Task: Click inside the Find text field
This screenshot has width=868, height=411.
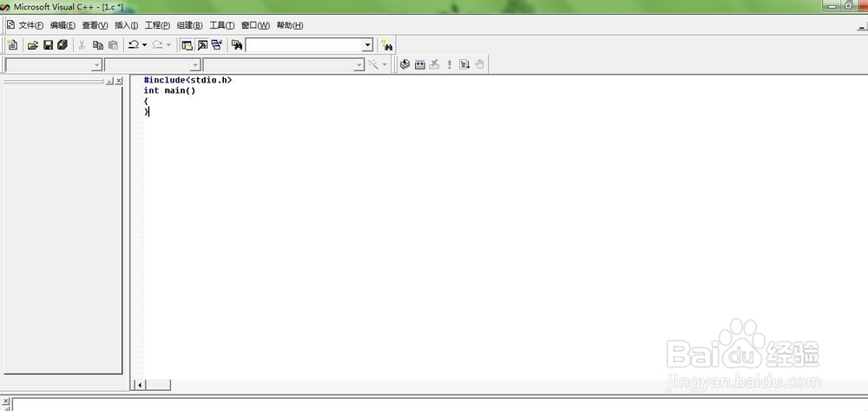Action: (x=305, y=45)
